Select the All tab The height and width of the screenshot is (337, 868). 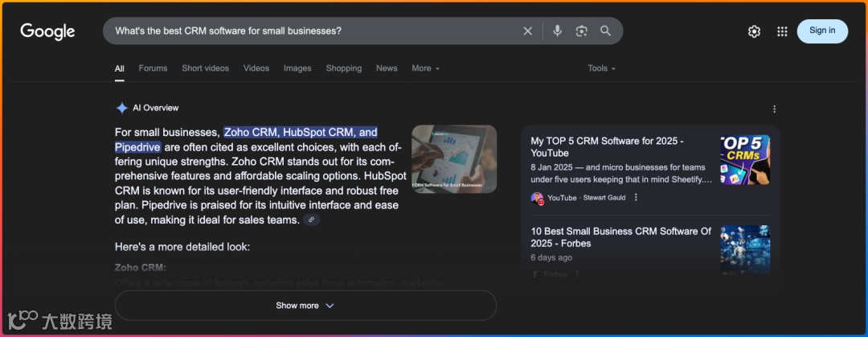[120, 68]
